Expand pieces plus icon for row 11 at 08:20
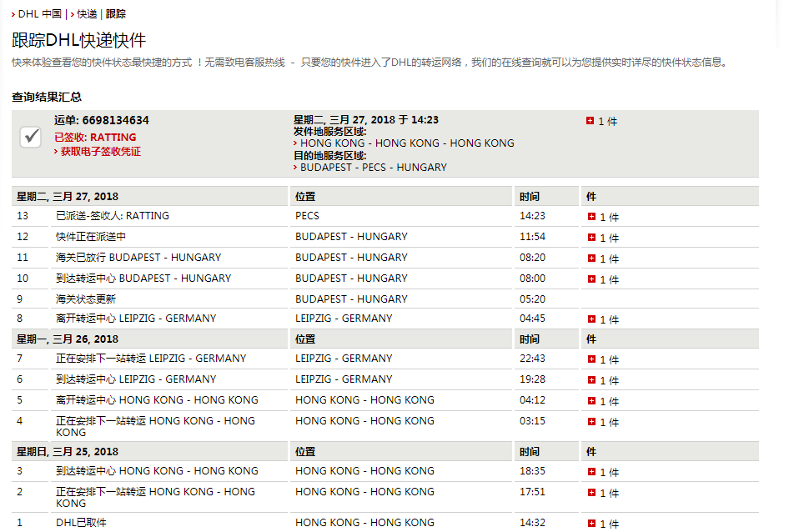 pyautogui.click(x=592, y=258)
